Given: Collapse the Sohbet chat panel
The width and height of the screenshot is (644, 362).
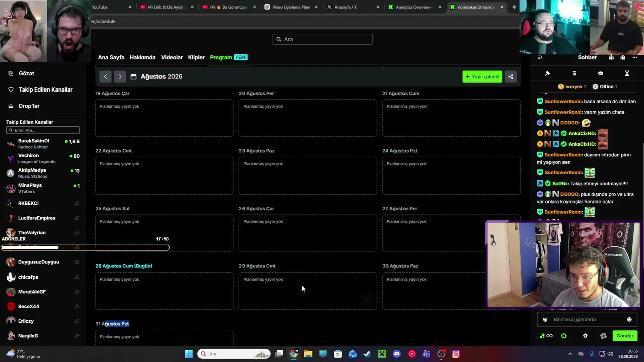Looking at the screenshot, I should [x=540, y=57].
